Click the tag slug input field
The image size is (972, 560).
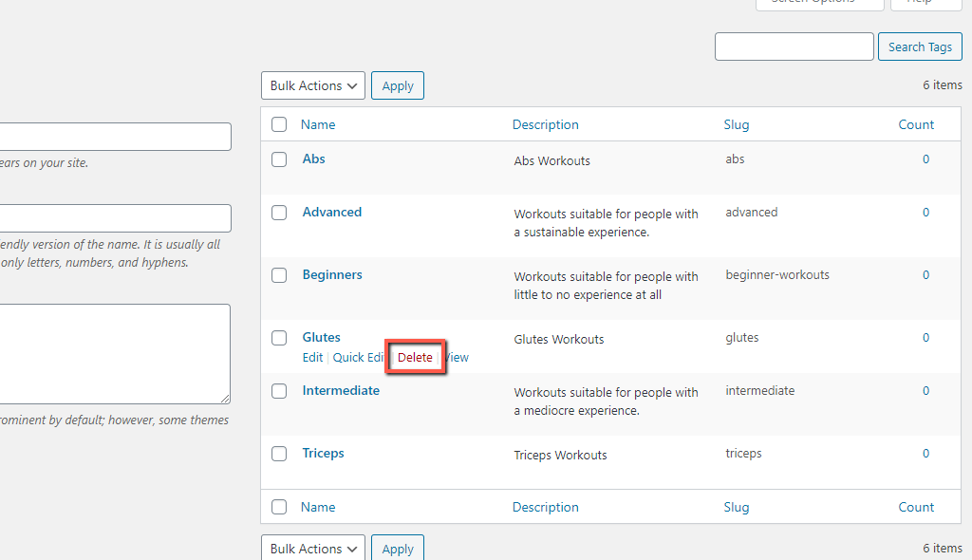pyautogui.click(x=115, y=218)
